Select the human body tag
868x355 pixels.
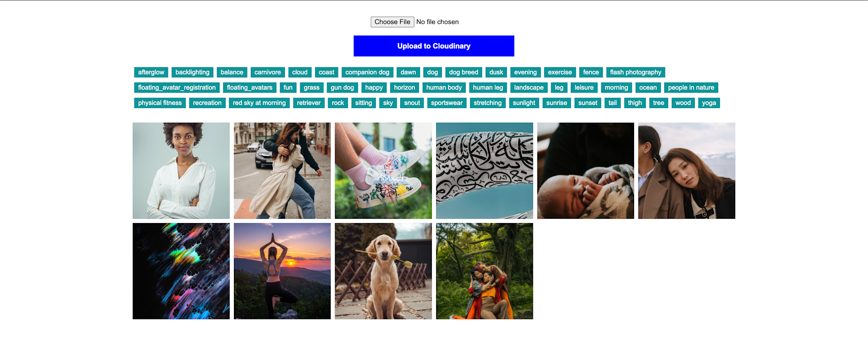click(444, 88)
